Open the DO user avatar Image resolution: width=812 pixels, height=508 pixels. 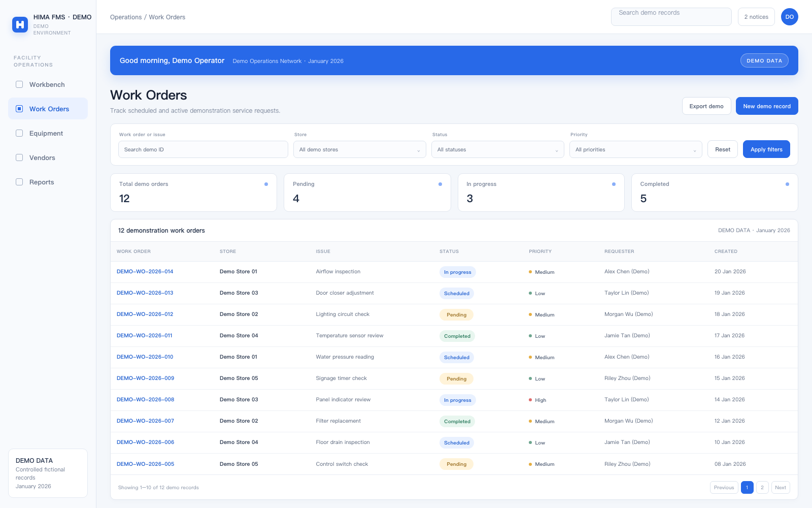pyautogui.click(x=790, y=17)
